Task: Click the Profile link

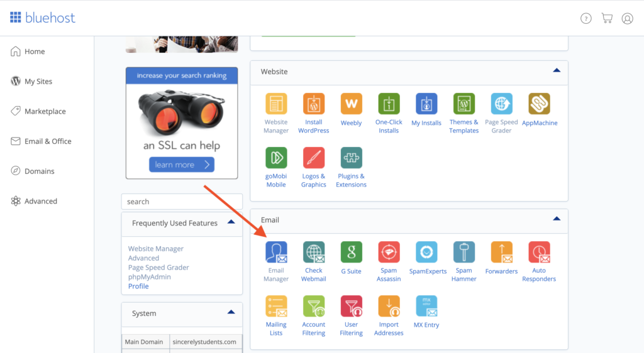Action: coord(138,286)
